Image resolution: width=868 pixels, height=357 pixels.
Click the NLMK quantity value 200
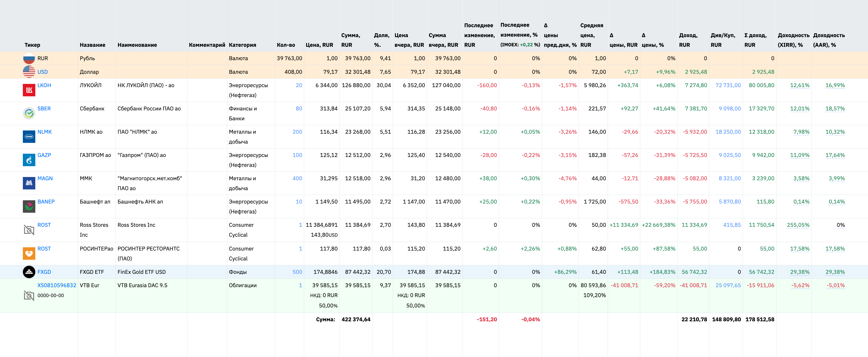pyautogui.click(x=297, y=132)
